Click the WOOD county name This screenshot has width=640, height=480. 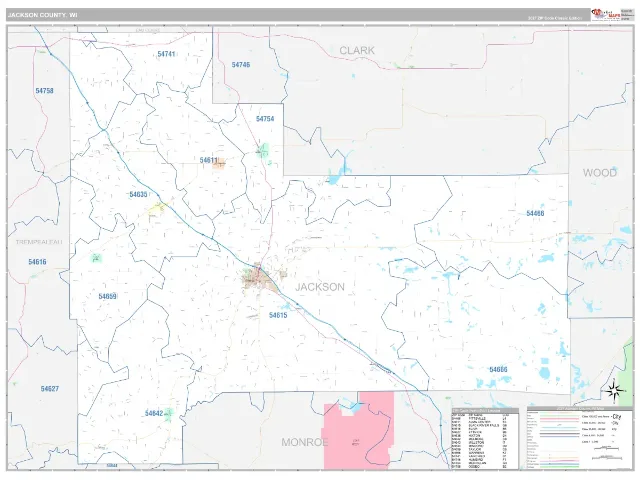600,173
